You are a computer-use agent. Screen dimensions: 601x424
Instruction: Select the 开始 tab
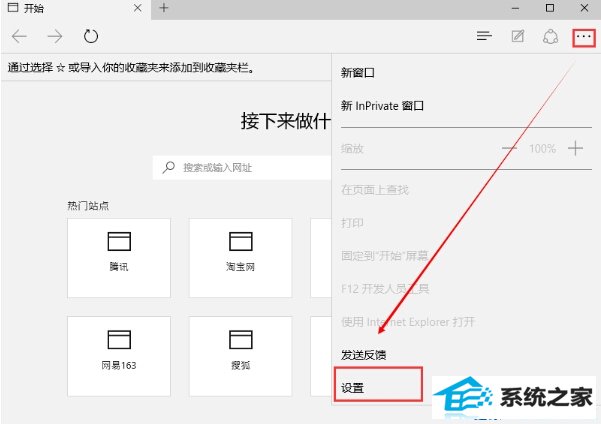pos(76,8)
